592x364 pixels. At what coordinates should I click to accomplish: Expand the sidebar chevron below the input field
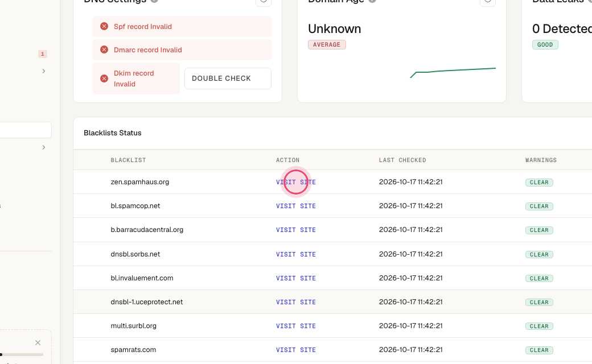[44, 147]
